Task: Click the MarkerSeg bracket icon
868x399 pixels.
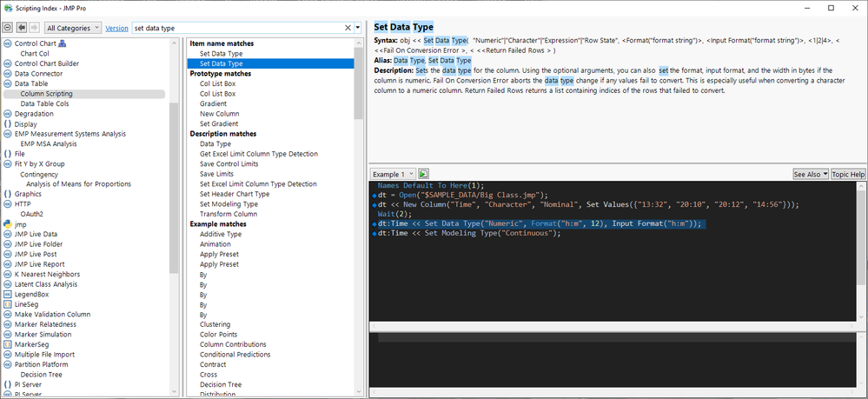Action: pos(8,345)
